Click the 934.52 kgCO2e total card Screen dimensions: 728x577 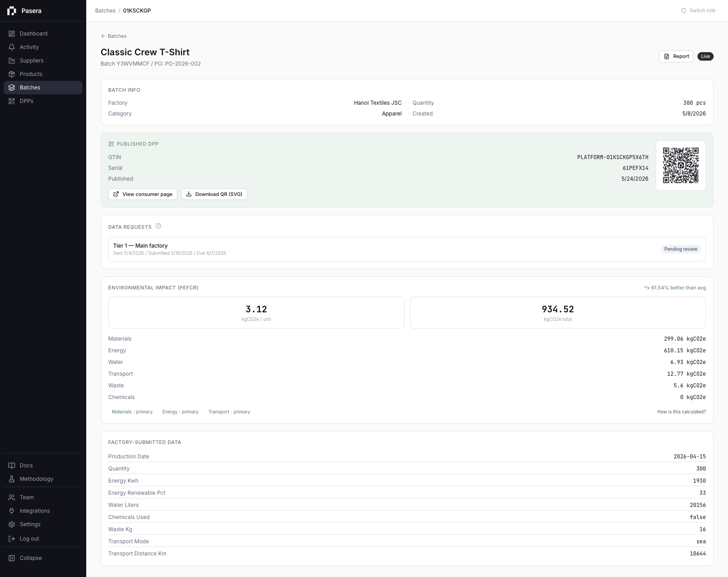pos(558,313)
